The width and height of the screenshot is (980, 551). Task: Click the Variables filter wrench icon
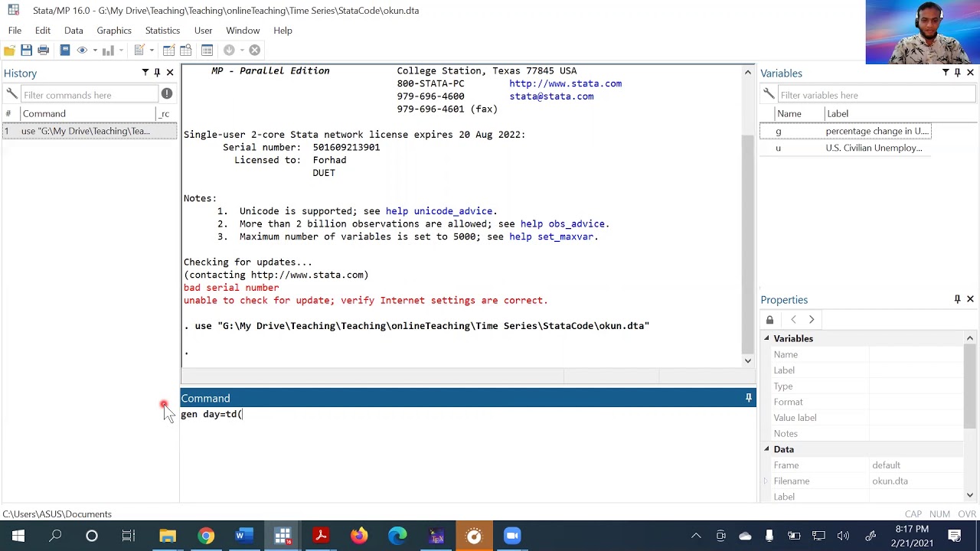769,94
